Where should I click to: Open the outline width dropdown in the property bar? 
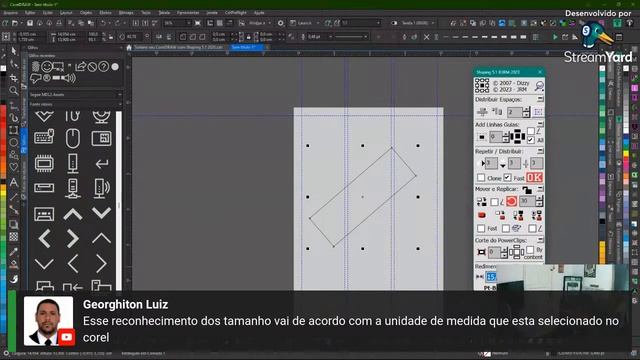coord(330,37)
